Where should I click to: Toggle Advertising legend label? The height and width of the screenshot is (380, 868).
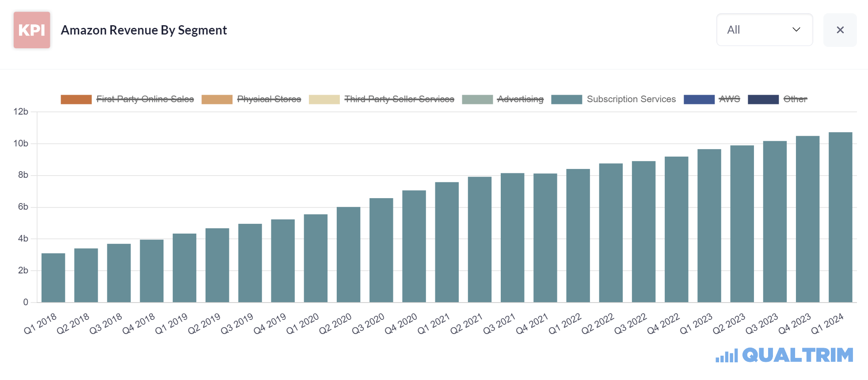coord(520,99)
